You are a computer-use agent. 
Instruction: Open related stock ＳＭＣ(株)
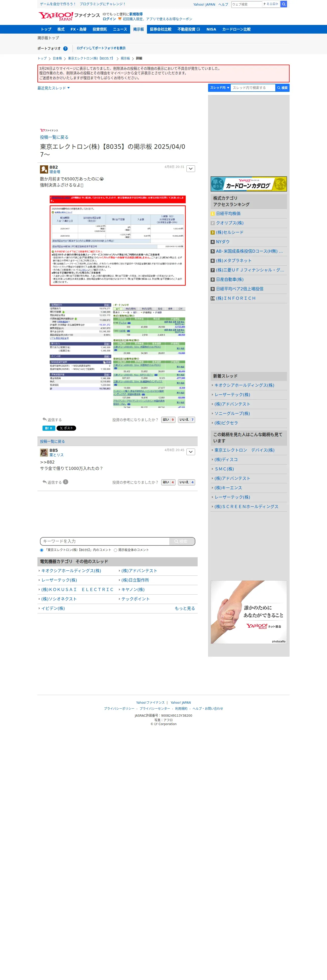(x=224, y=469)
